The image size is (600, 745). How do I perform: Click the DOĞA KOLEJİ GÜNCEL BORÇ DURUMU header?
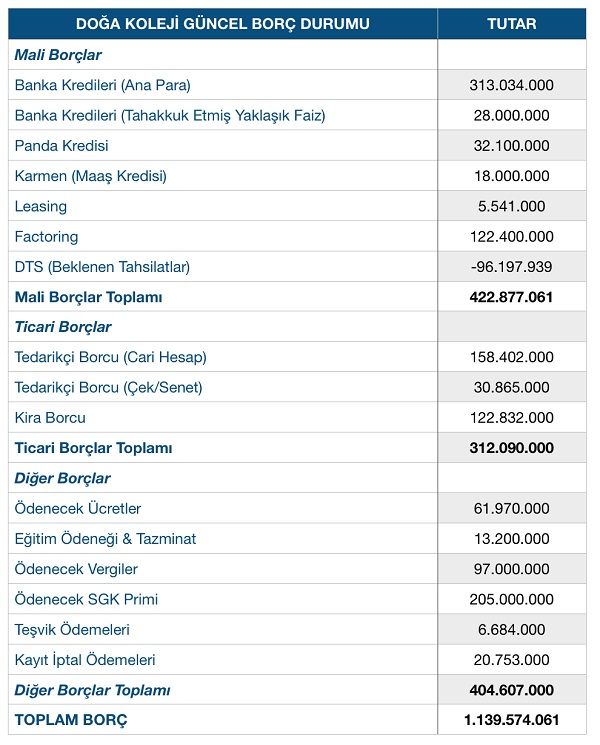coord(222,23)
